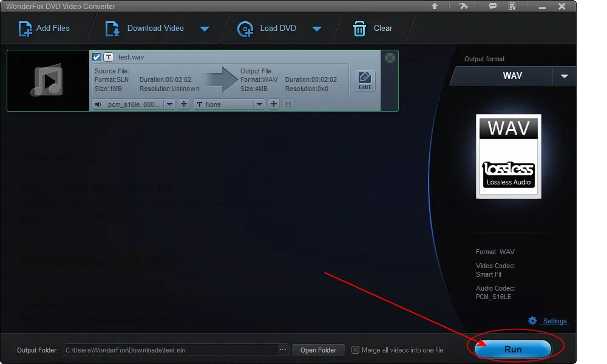Viewport: 607px width, 364px height.
Task: Remove test.wav with the X button
Action: tap(390, 58)
